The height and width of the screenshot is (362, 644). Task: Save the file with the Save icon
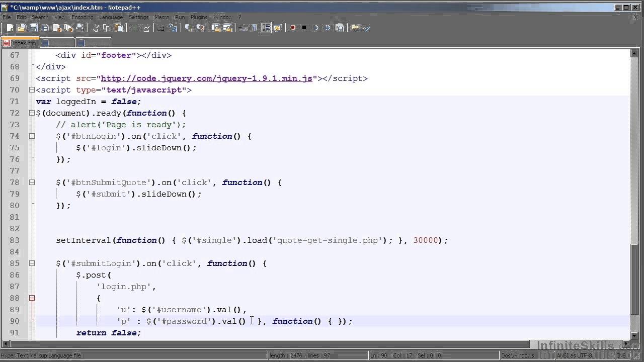click(33, 28)
